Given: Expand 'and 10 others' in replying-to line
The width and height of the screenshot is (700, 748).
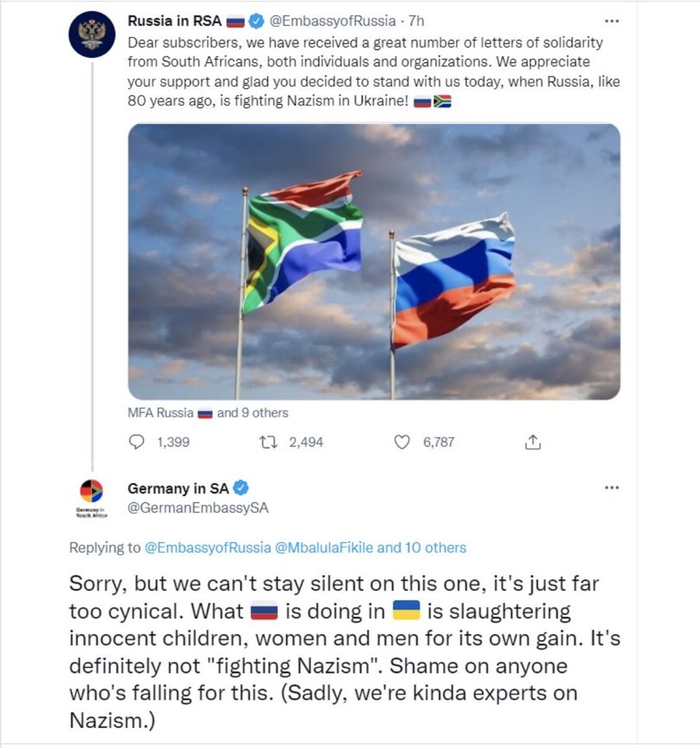Looking at the screenshot, I should pos(421,548).
